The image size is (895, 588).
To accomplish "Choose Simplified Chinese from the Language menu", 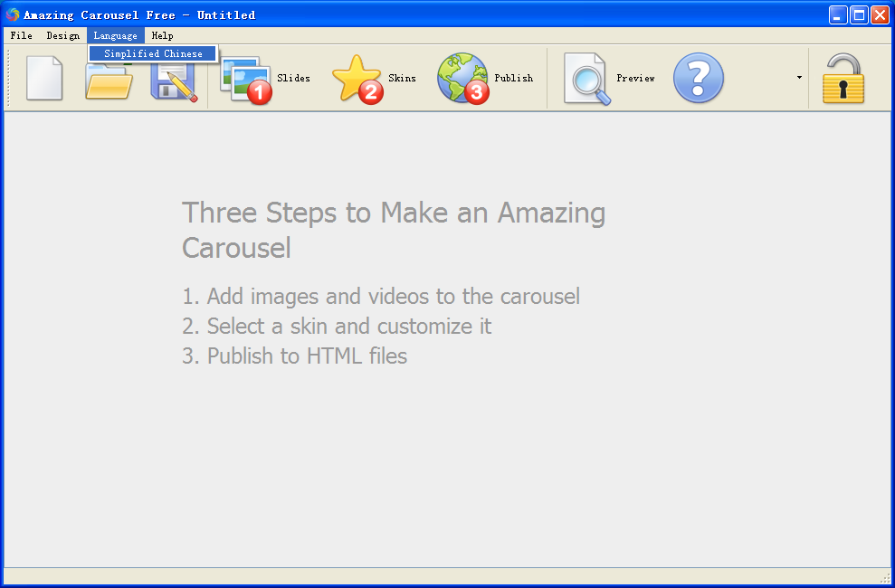I will (153, 53).
